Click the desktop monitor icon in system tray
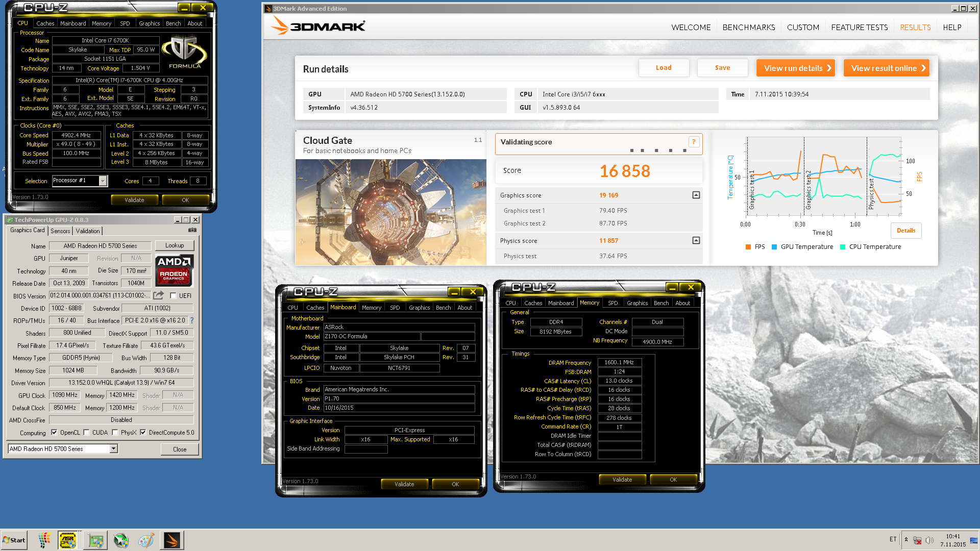980x551 pixels. 974,540
